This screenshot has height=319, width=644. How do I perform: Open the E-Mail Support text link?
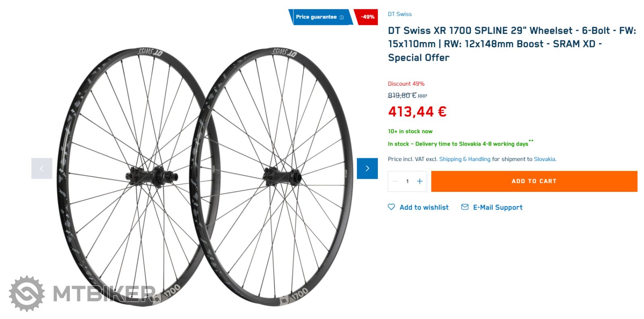coord(497,207)
